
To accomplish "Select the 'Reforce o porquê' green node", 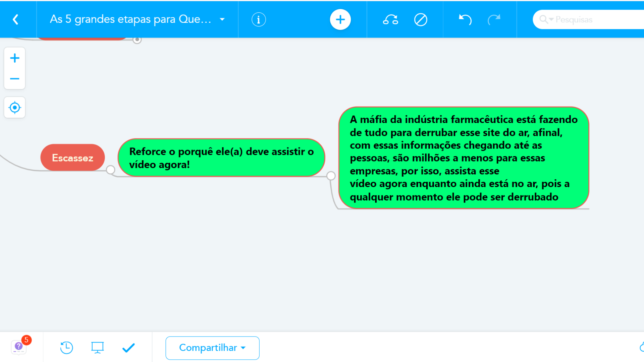I will click(221, 158).
